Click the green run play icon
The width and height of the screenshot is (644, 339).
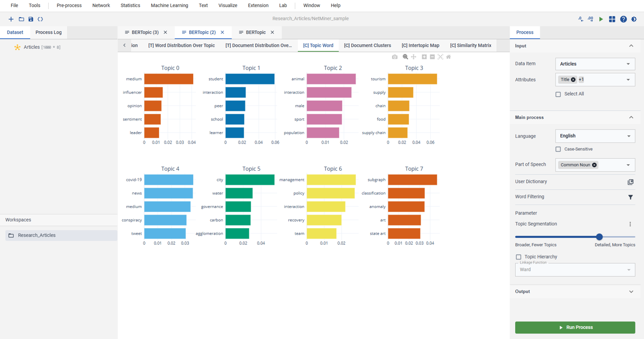601,19
